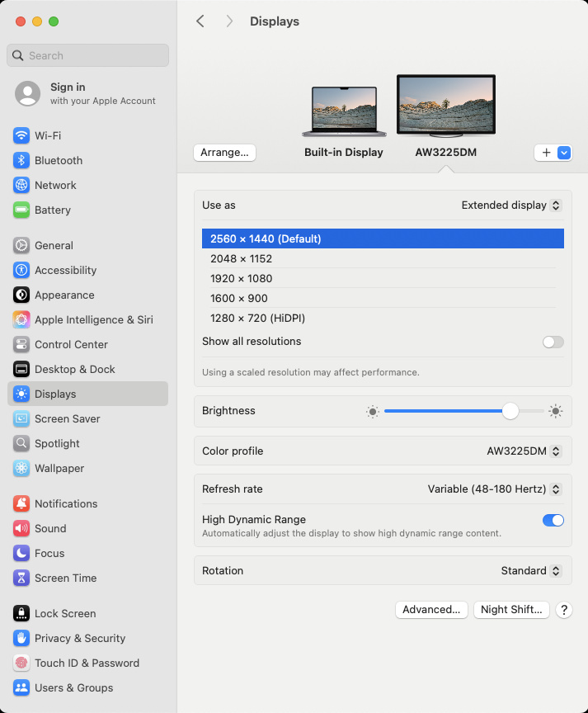Choose the 1920 × 1080 resolution
This screenshot has width=588, height=713.
383,278
